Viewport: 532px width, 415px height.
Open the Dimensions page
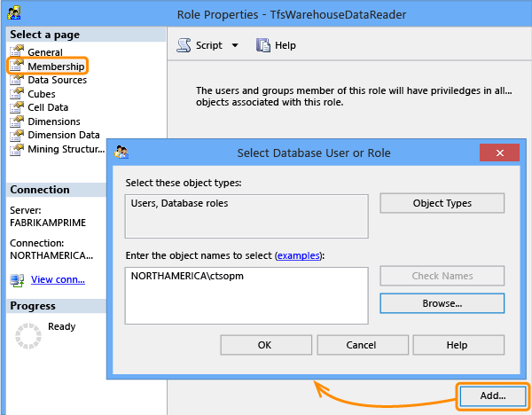54,121
